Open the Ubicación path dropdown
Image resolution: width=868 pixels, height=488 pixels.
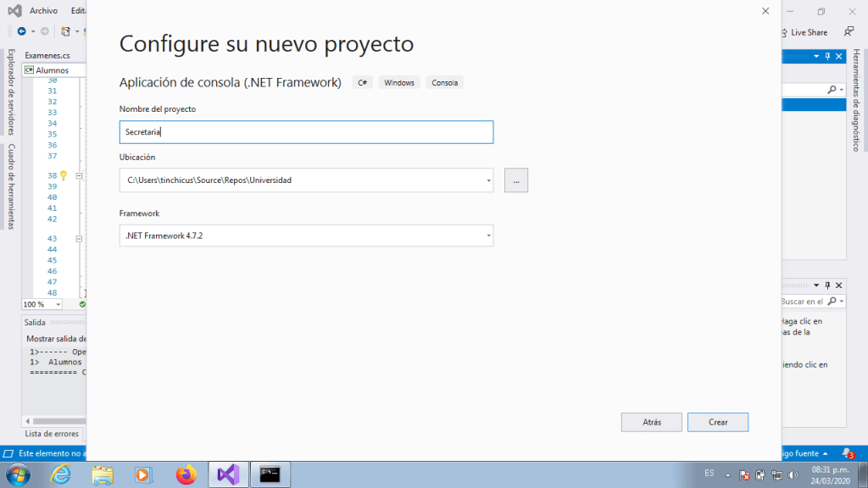coord(488,180)
